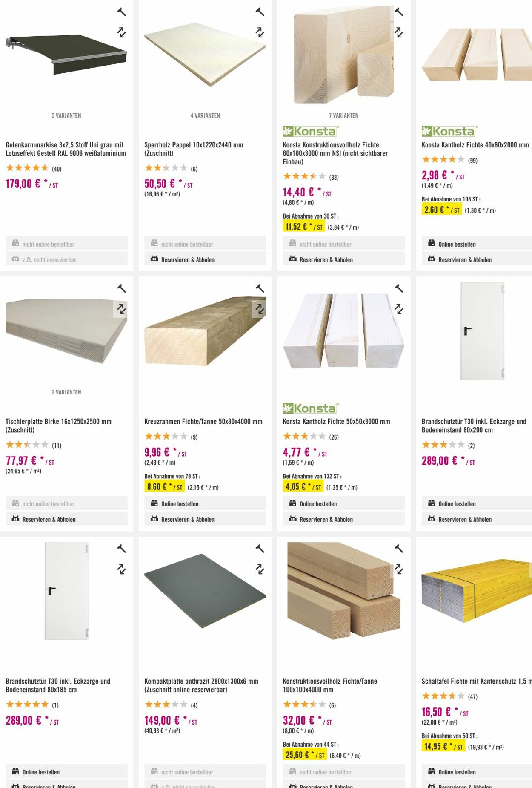The height and width of the screenshot is (788, 532).
Task: Click hammer icon on Konstruktionsvollholz 100x100x4000 card
Action: (x=399, y=549)
